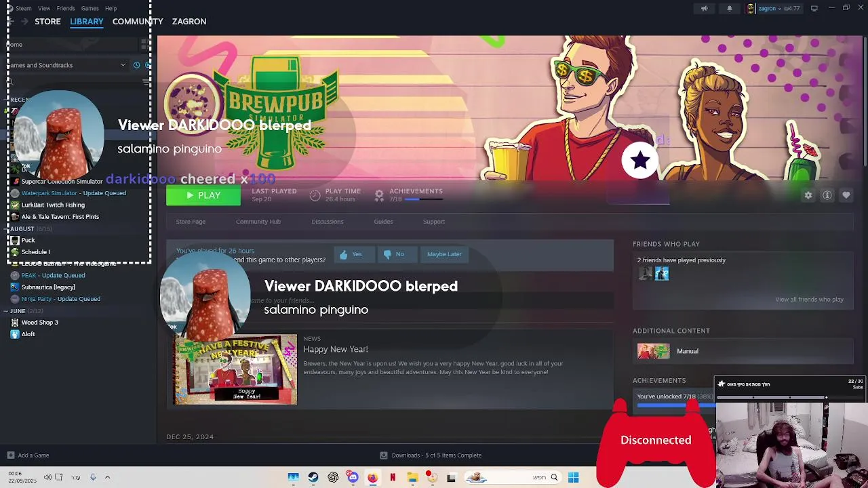This screenshot has width=868, height=488.
Task: Open Steam announcements megaphone icon
Action: (704, 8)
